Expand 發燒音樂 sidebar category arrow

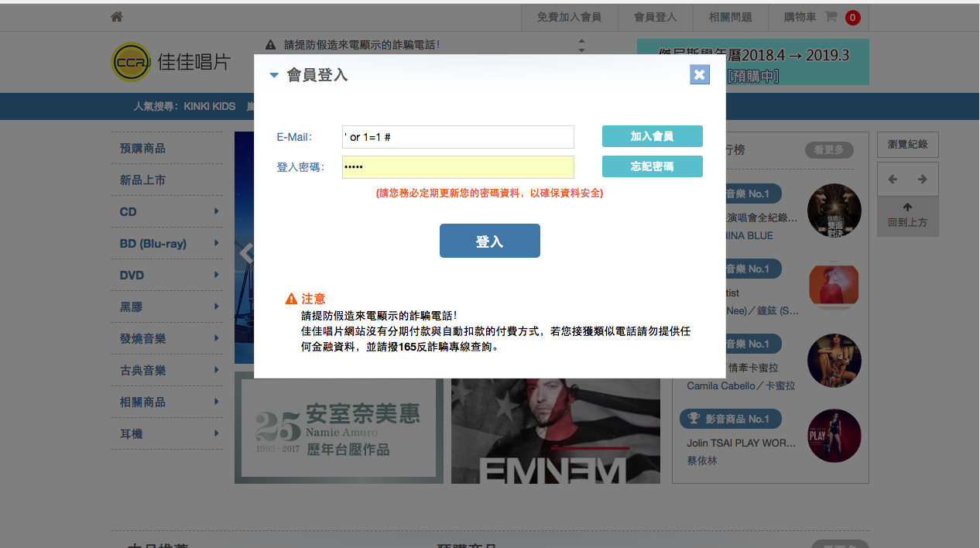(x=217, y=338)
